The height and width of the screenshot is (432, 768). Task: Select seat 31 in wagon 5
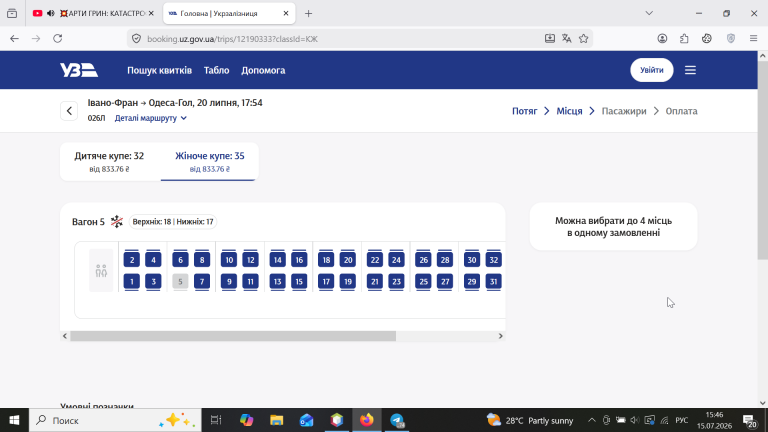493,281
